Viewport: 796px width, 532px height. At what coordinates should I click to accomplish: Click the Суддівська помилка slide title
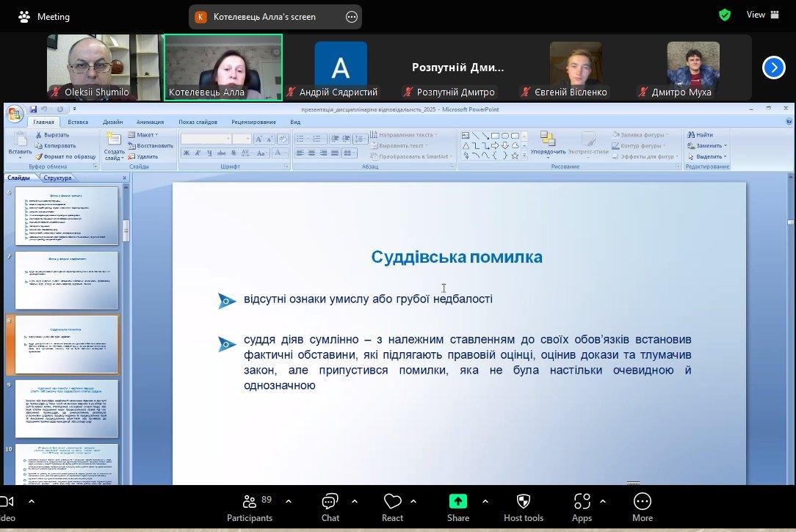457,257
